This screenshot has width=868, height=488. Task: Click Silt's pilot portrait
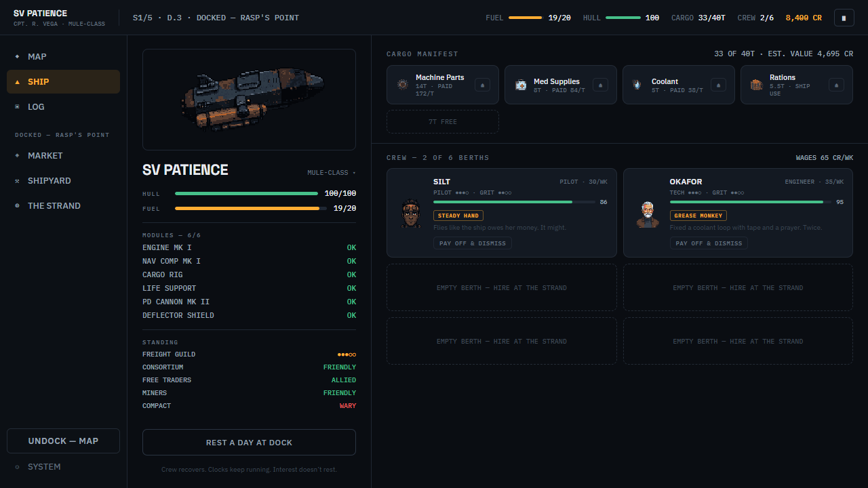pyautogui.click(x=410, y=213)
